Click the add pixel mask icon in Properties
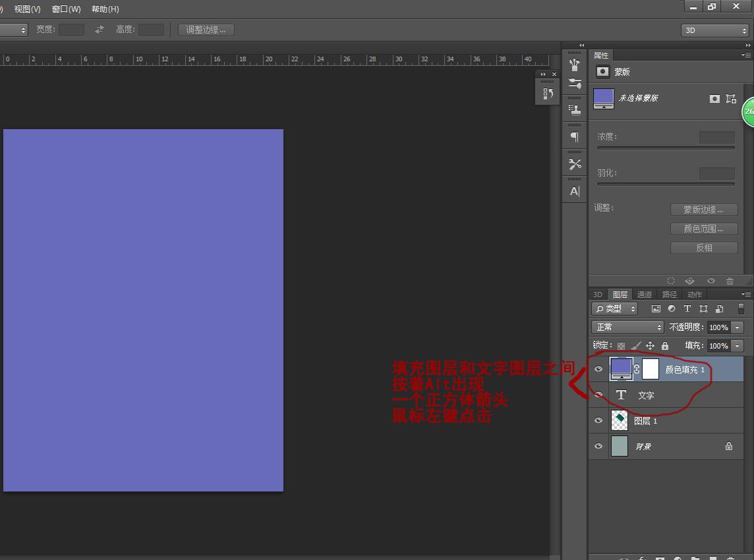 point(714,99)
